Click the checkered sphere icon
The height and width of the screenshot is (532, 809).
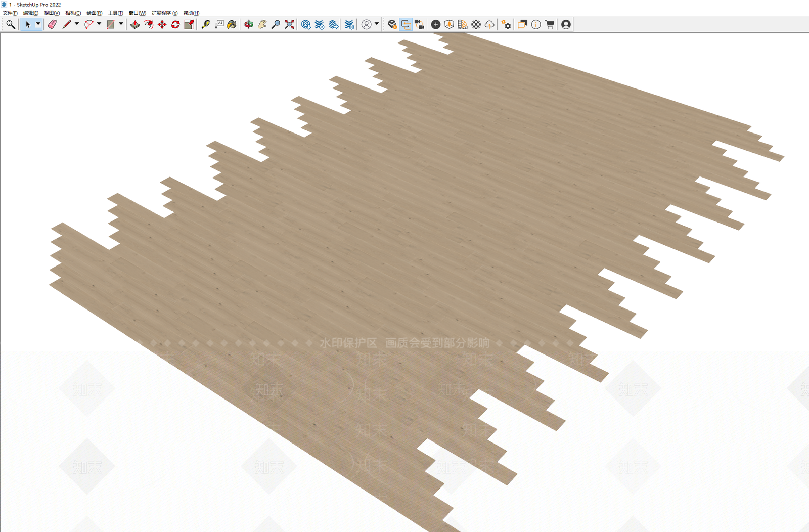coord(476,24)
